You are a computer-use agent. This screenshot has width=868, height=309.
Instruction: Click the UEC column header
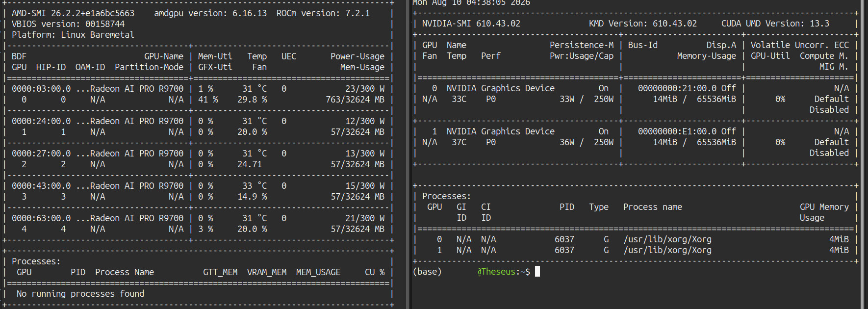tap(289, 56)
